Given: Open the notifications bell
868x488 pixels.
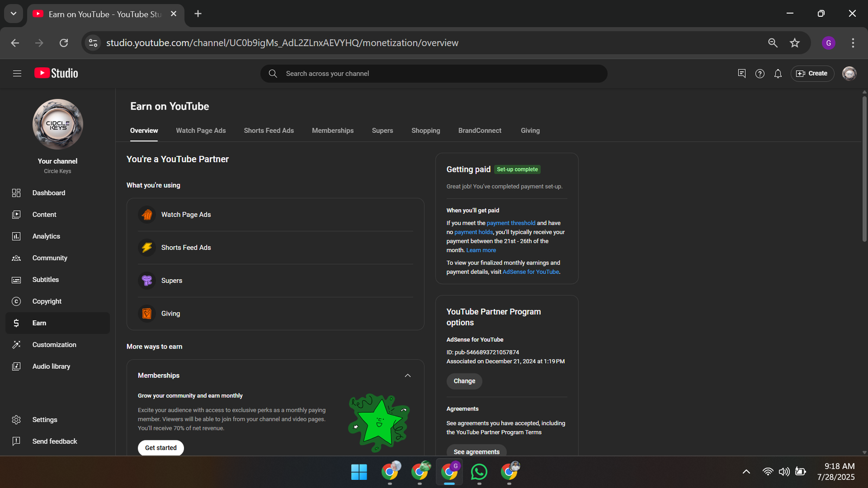Looking at the screenshot, I should 778,73.
